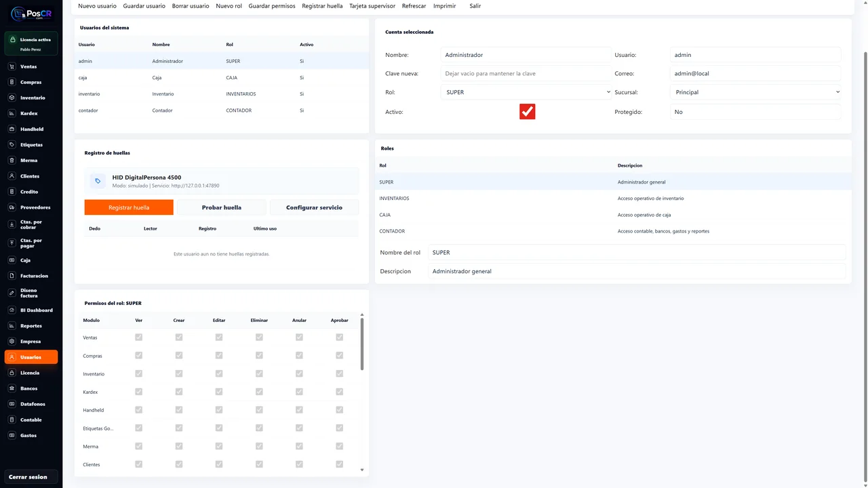Open Inventario box icon
This screenshot has height=488, width=868.
[x=12, y=98]
